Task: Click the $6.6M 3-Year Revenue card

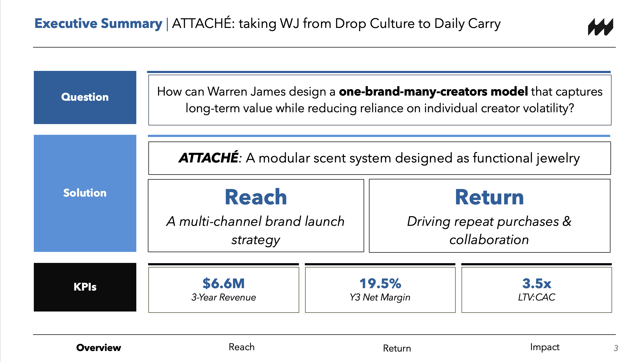Action: (224, 289)
